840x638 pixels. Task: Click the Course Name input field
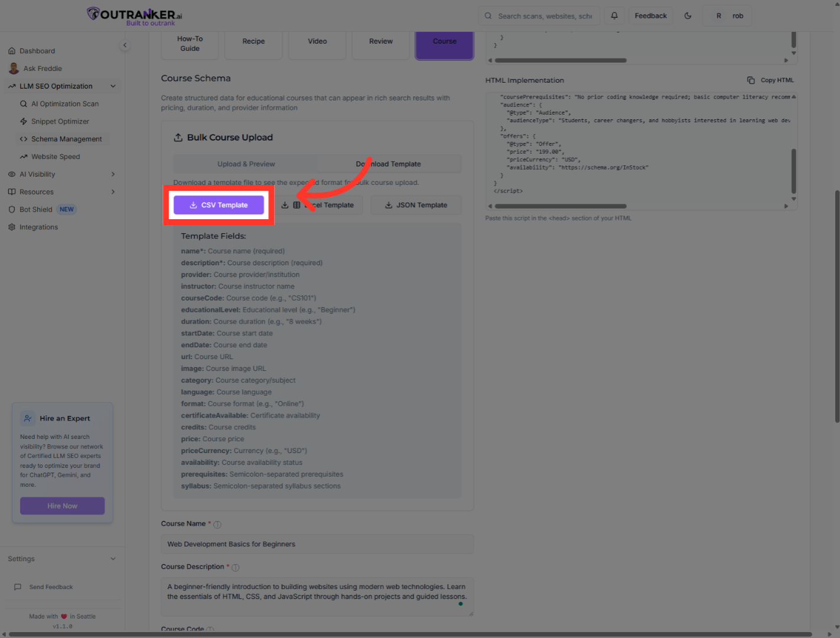pyautogui.click(x=317, y=543)
